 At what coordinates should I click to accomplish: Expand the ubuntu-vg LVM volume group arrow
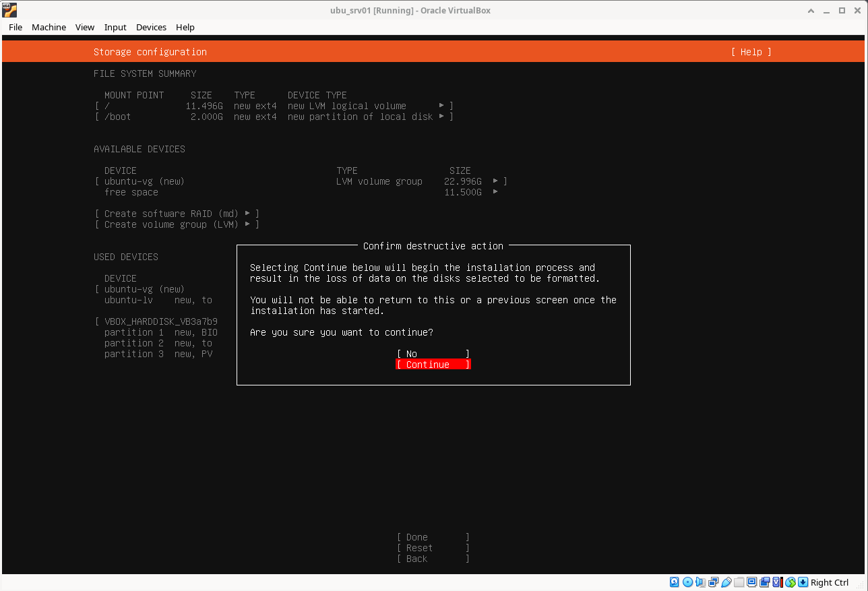pyautogui.click(x=495, y=181)
